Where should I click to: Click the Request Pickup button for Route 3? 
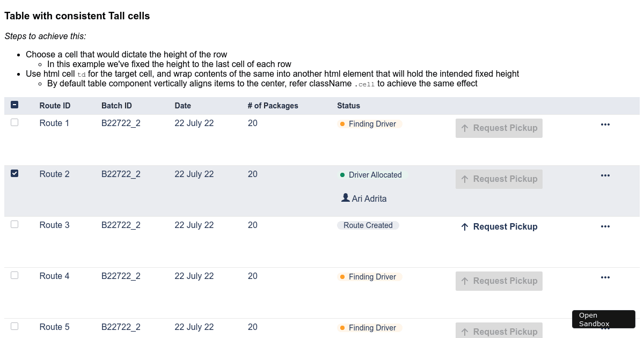click(499, 227)
